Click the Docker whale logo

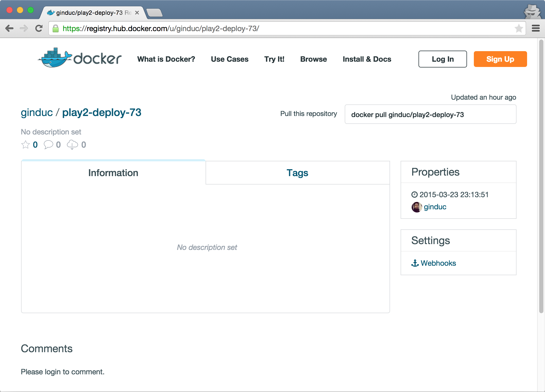[x=80, y=58]
